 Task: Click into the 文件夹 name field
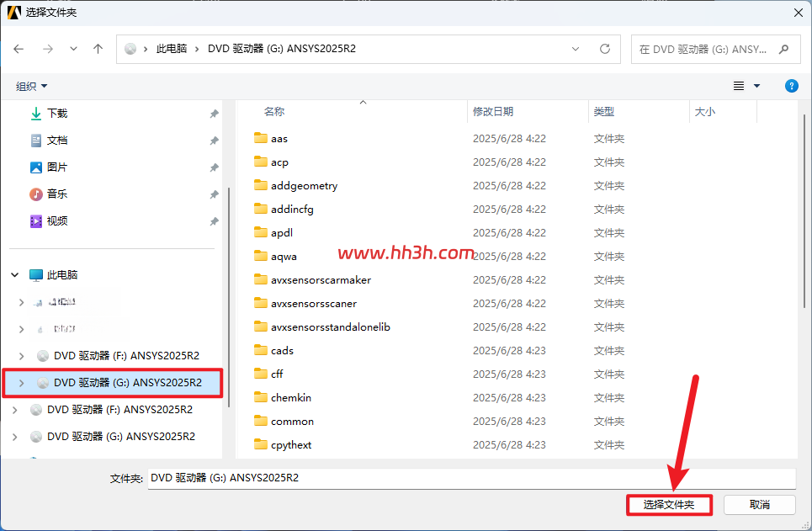(471, 478)
